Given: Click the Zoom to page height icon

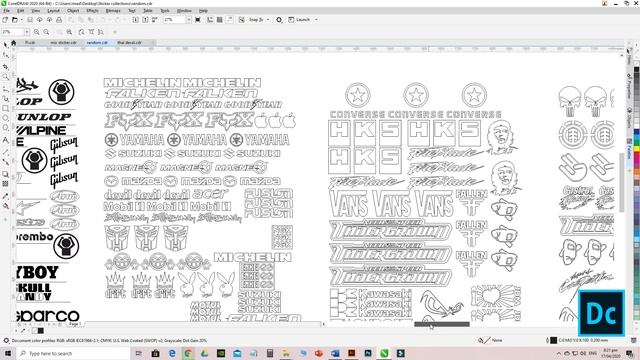Looking at the screenshot, I should point(101,32).
